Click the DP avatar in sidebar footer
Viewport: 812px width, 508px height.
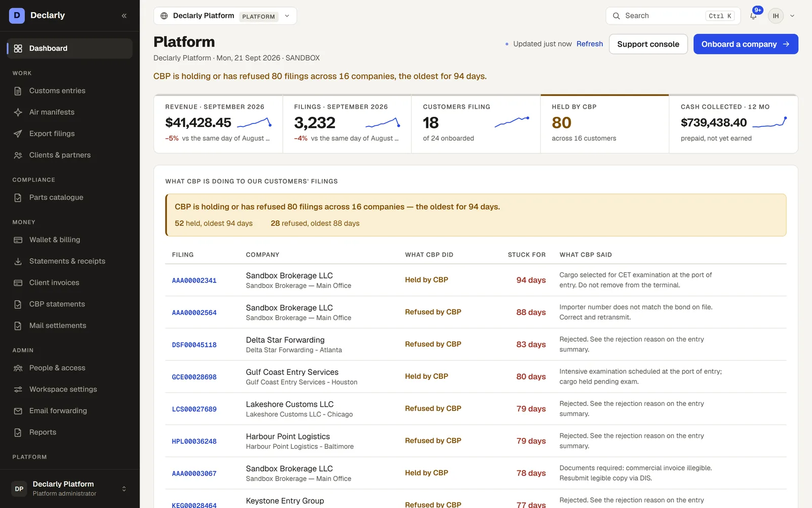pyautogui.click(x=19, y=489)
